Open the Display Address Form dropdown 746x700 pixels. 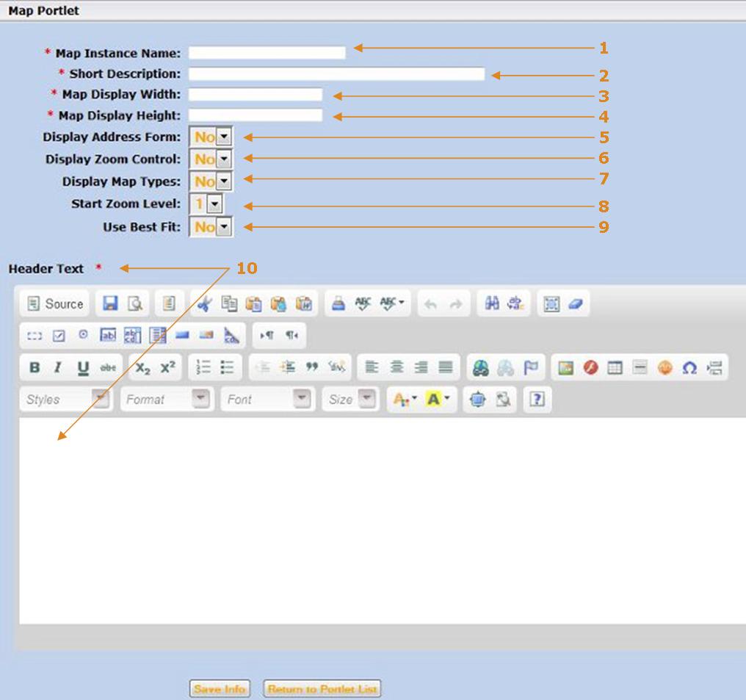pyautogui.click(x=211, y=137)
